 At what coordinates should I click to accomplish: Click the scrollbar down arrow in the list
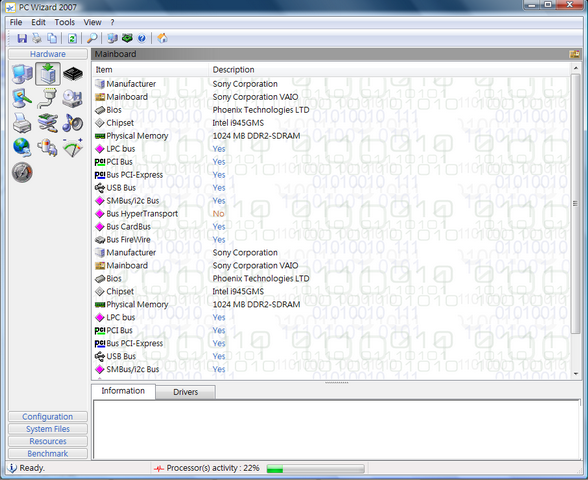coord(575,374)
